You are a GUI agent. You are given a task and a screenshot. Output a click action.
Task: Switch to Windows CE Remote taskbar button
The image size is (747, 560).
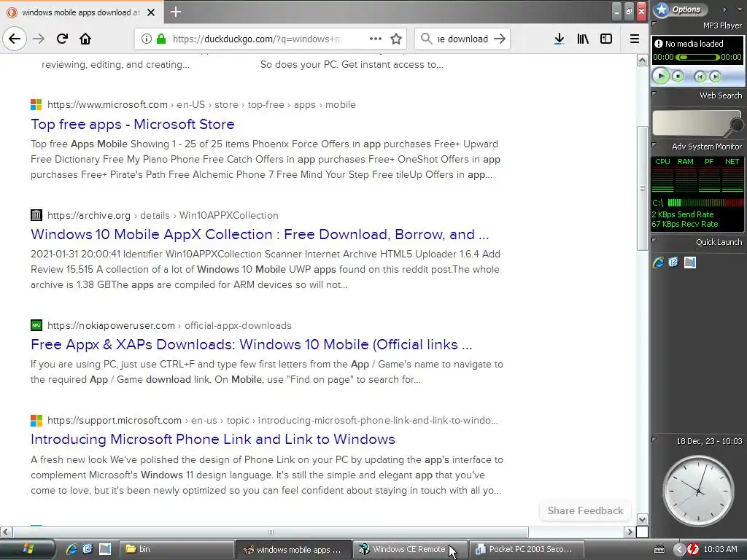point(409,549)
